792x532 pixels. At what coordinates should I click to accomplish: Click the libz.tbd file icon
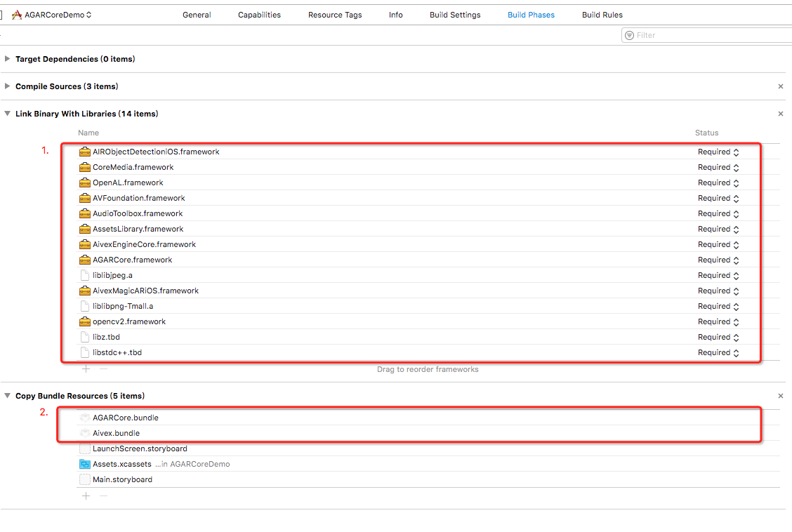point(85,337)
